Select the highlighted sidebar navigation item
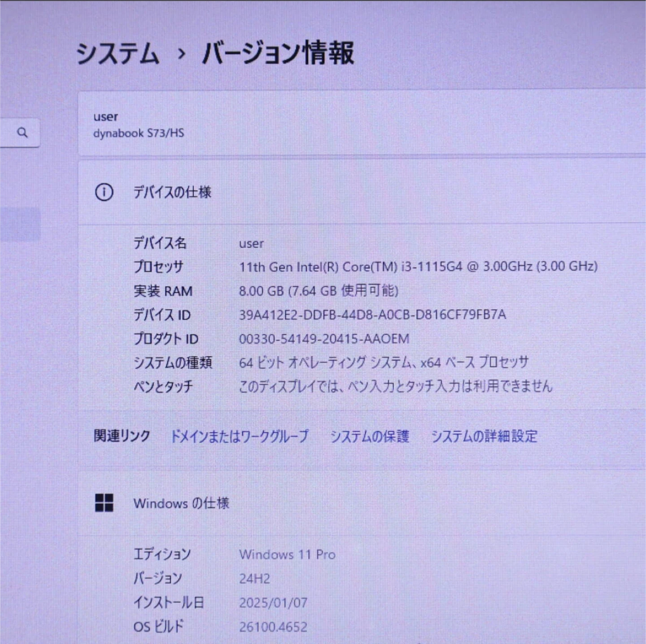Viewport: 646px width, 644px height. click(20, 224)
